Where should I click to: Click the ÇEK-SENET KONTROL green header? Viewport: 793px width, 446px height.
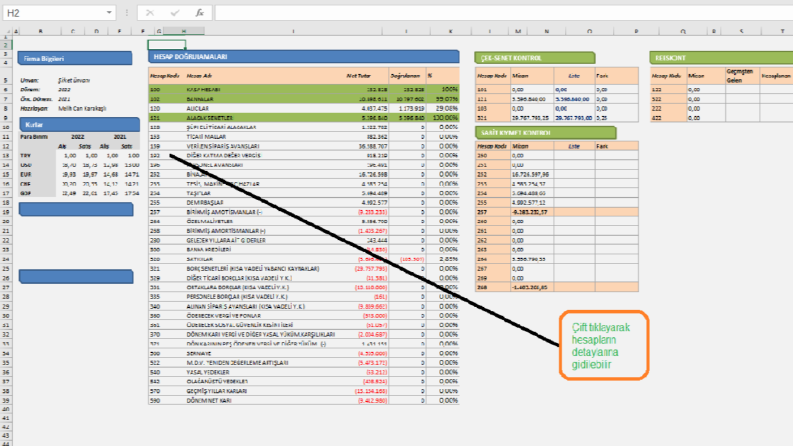coord(535,58)
